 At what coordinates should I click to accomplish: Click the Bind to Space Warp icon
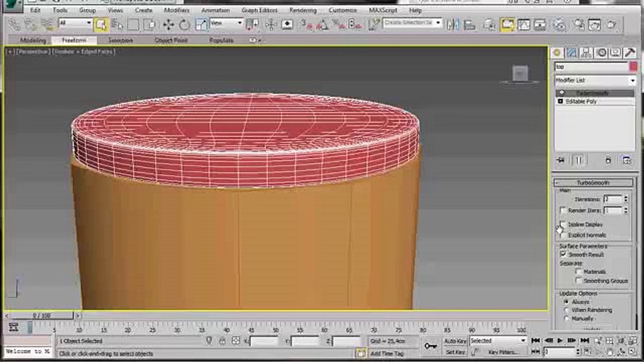pyautogui.click(x=47, y=24)
